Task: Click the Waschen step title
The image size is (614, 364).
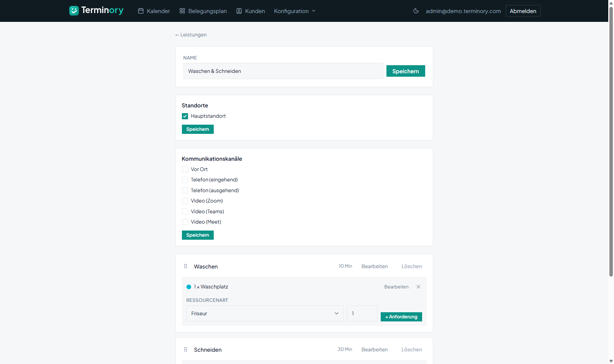Action: pyautogui.click(x=206, y=267)
